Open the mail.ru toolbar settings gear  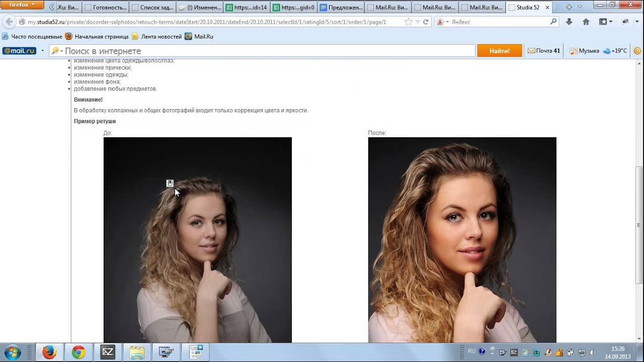coord(637,51)
